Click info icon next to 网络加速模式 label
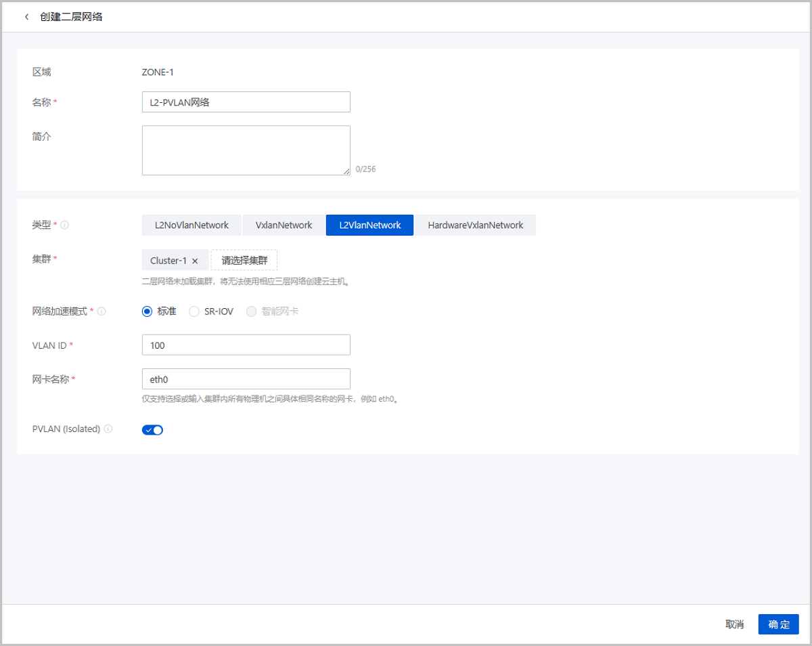Screen dimensions: 812x646 (x=101, y=311)
